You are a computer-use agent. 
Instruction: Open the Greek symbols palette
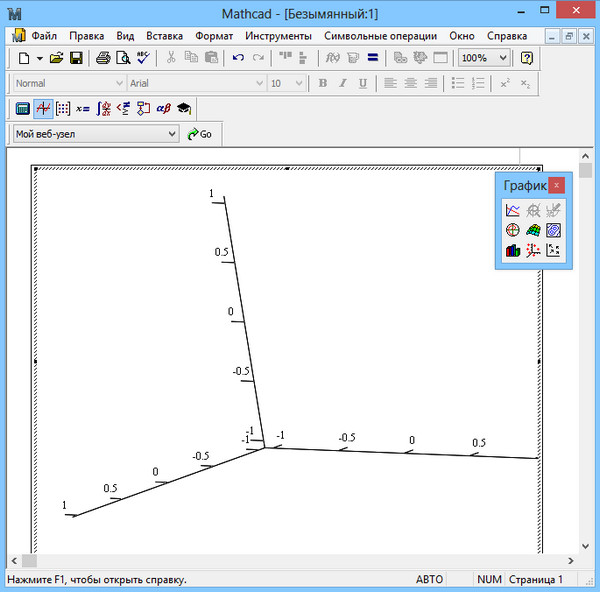point(163,108)
